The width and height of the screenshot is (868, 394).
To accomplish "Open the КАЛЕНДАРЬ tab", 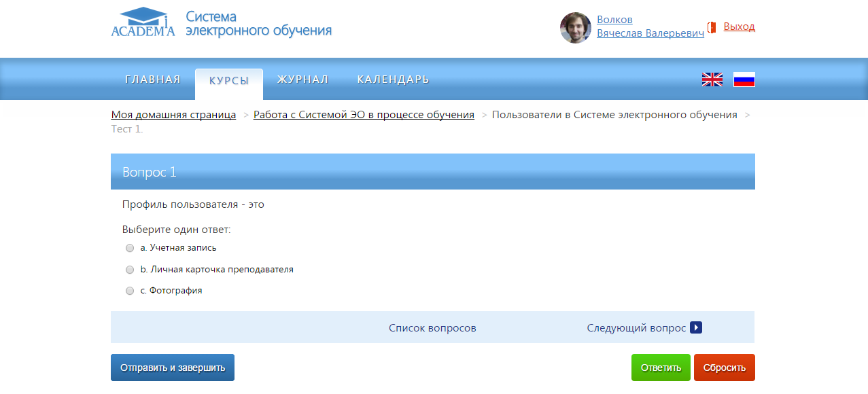I will [x=393, y=79].
